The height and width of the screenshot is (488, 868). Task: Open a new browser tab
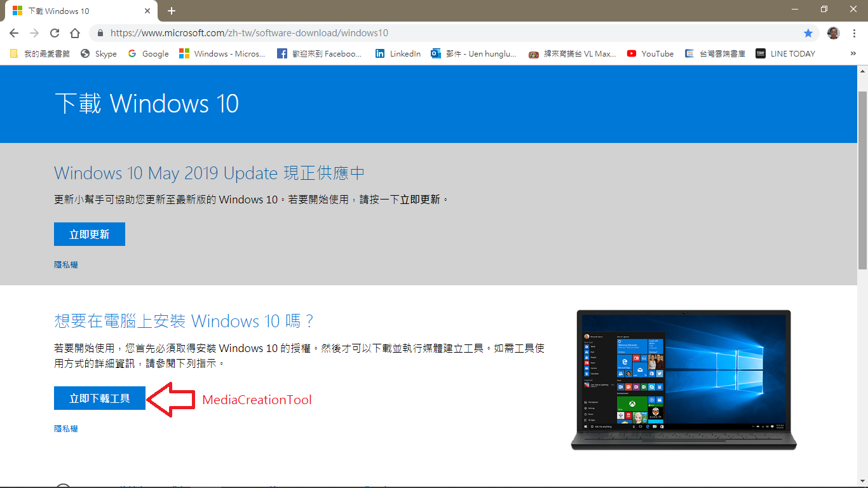(x=172, y=11)
